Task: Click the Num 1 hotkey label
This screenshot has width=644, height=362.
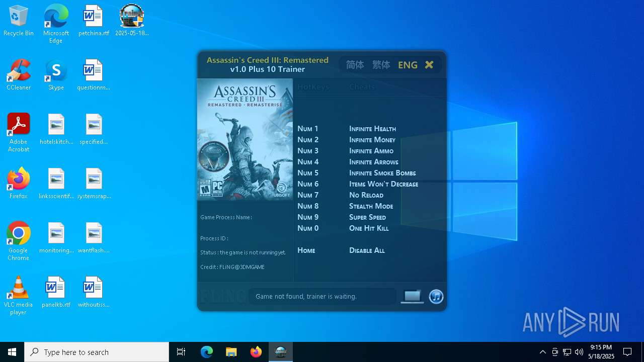Action: point(308,129)
